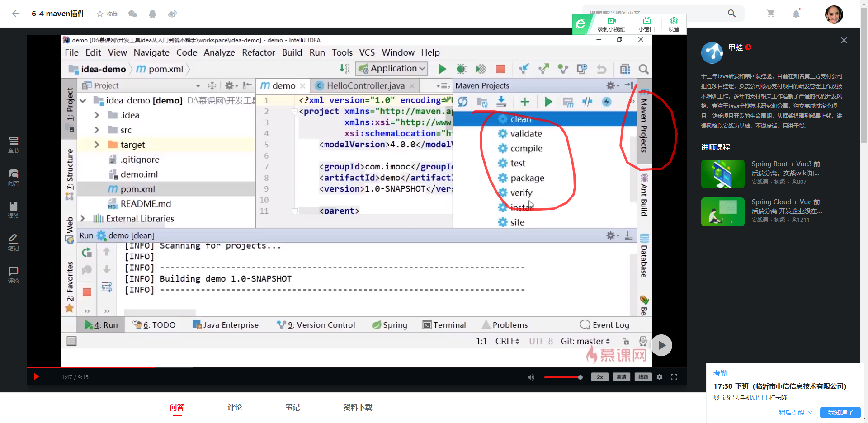The image size is (868, 423).
Task: Start debugging with the green bug icon
Action: coord(461,69)
